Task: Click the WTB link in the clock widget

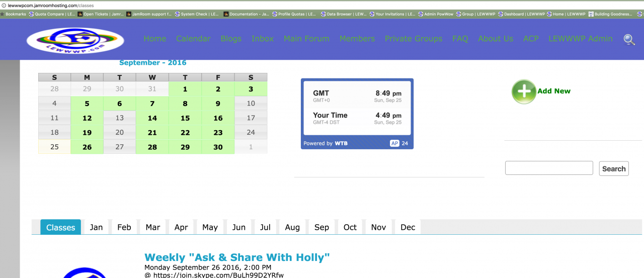Action: tap(341, 143)
